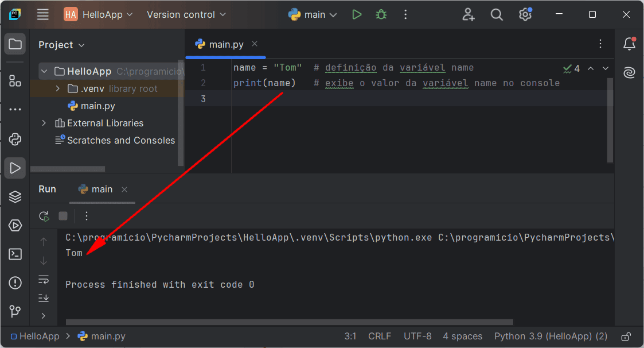Click python.exe path link in console

click(x=249, y=238)
